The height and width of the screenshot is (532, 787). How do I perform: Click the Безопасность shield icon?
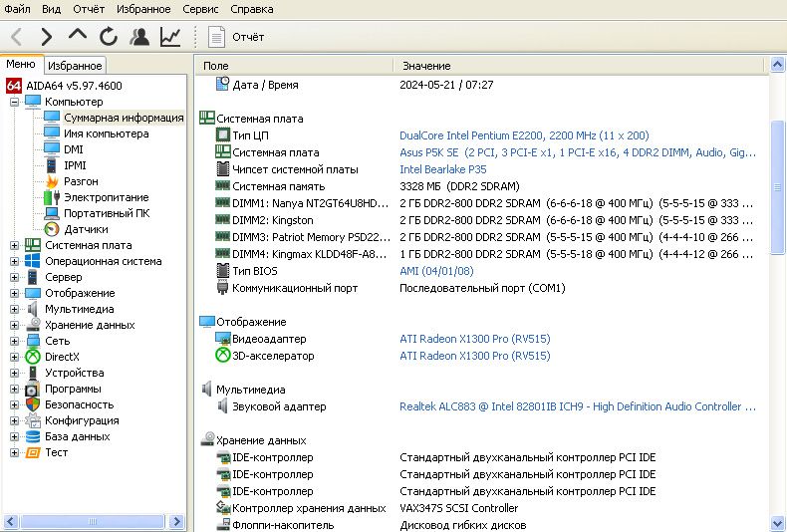point(33,404)
